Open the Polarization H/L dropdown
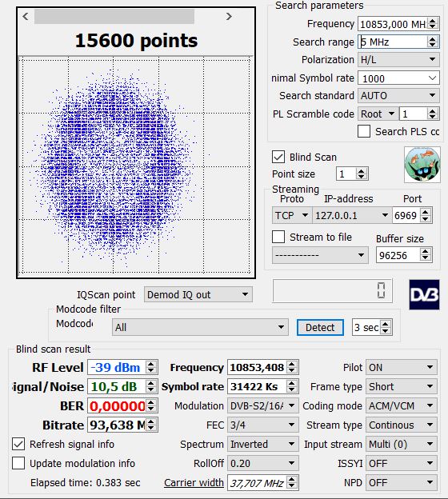Screen dimensions: 448x499 tap(398, 59)
